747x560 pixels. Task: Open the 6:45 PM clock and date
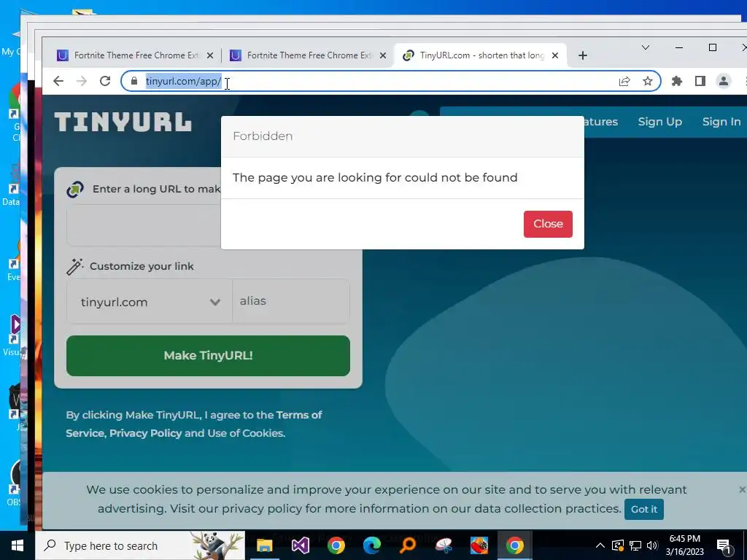coord(684,545)
